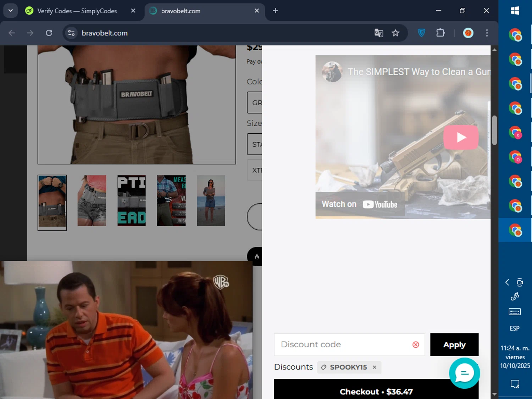
Task: Open the tab search dropdown arrow
Action: point(11,11)
